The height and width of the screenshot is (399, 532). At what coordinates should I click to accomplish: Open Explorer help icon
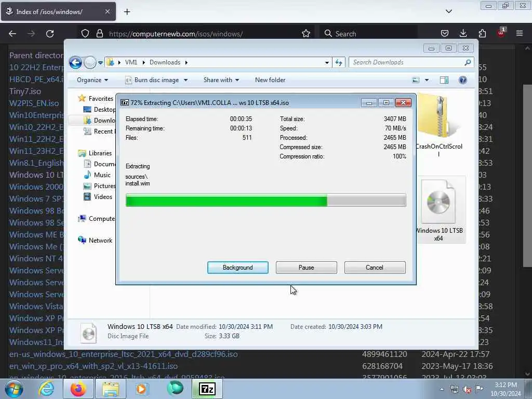pyautogui.click(x=462, y=80)
